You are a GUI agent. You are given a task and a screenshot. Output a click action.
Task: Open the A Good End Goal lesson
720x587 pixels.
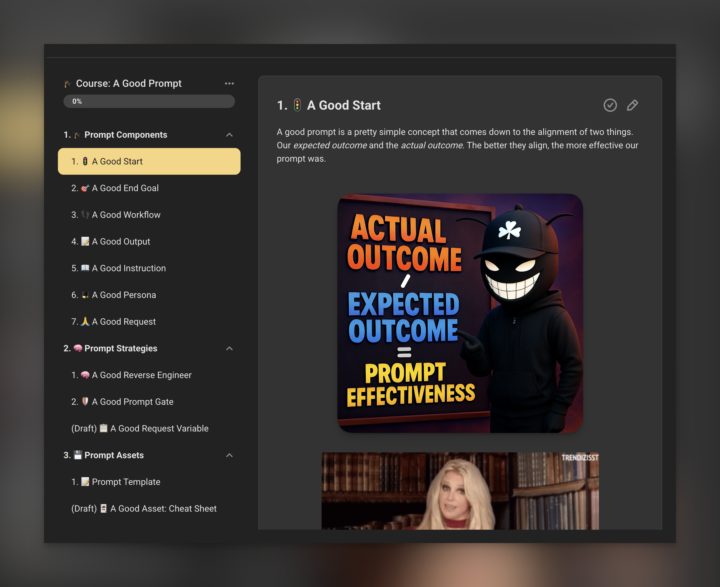click(x=149, y=188)
